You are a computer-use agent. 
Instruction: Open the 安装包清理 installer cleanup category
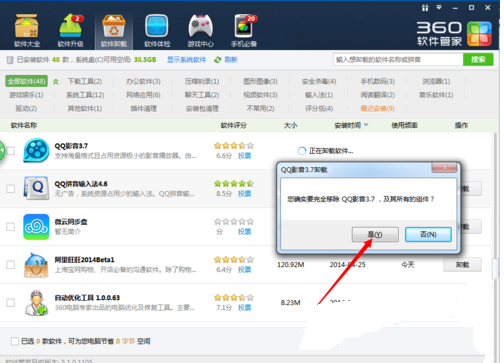point(202,108)
